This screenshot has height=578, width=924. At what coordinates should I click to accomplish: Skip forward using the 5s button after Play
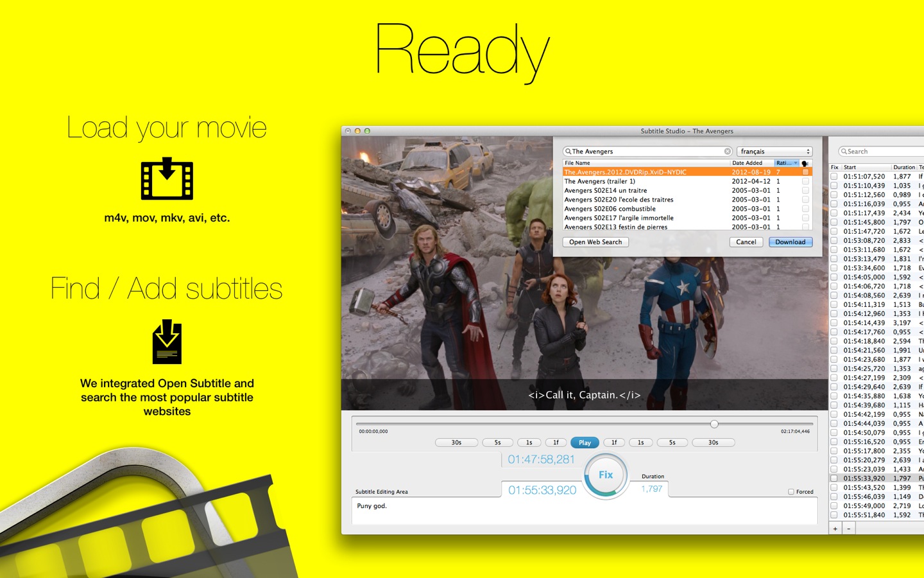pos(672,442)
